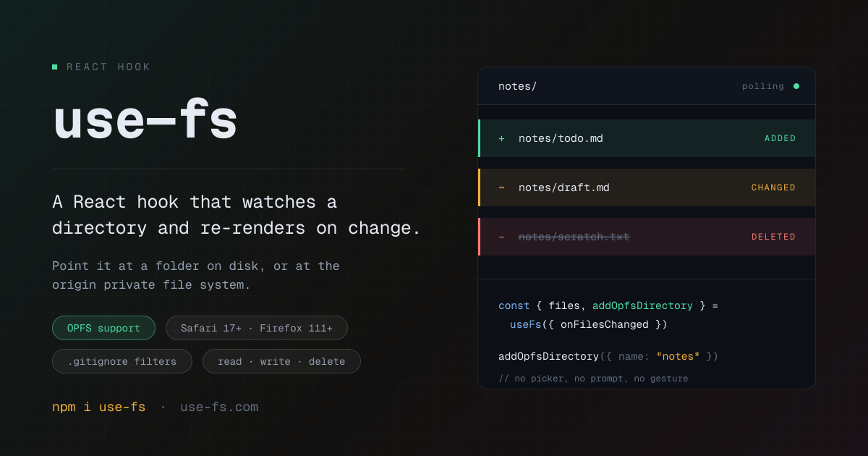Click the green square before REACT HOOK
The height and width of the screenshot is (456, 868).
[x=54, y=67]
